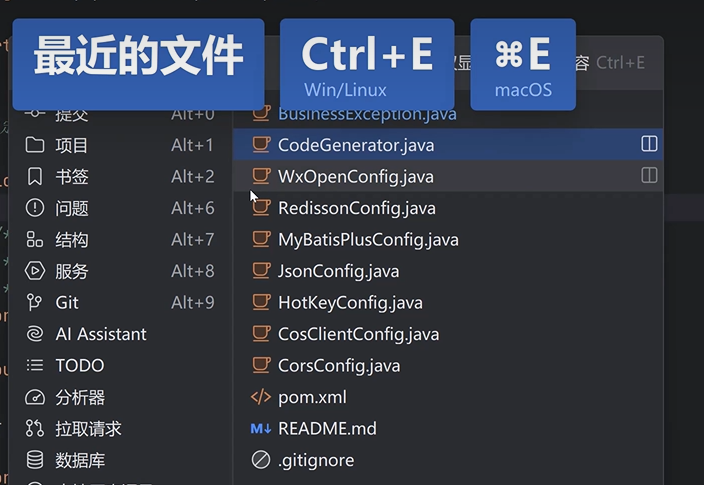Open RedissonConfig.java from recent files
704x485 pixels.
pos(448,208)
